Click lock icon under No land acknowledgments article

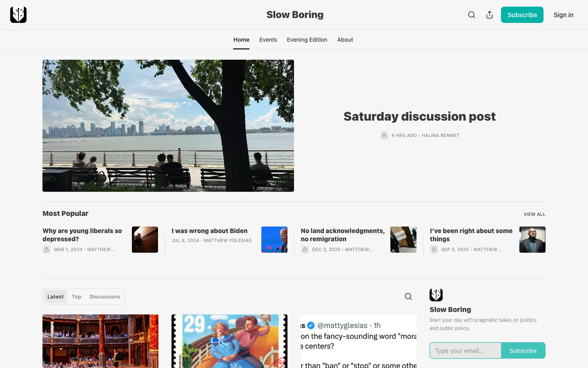(305, 249)
